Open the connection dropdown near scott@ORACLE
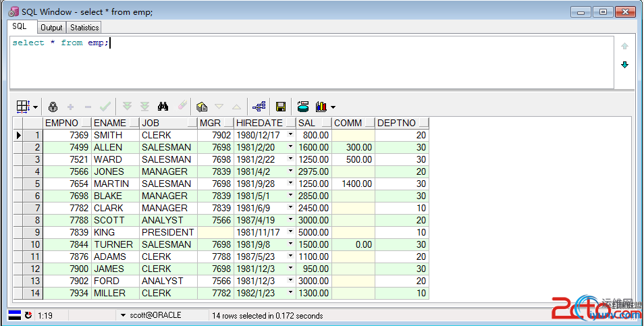 coord(123,316)
